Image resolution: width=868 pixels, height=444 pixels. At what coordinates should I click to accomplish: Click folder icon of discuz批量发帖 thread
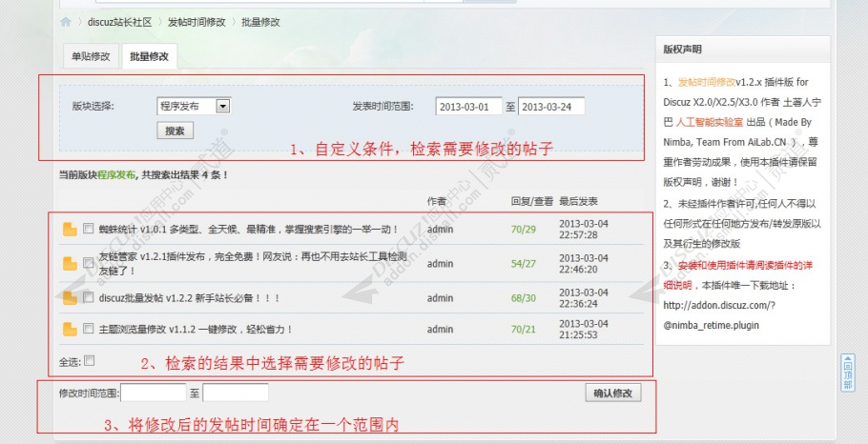pos(70,298)
